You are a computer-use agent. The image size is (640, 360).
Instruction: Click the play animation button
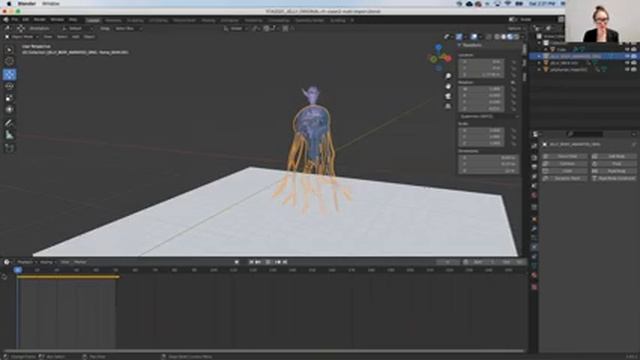pyautogui.click(x=268, y=262)
